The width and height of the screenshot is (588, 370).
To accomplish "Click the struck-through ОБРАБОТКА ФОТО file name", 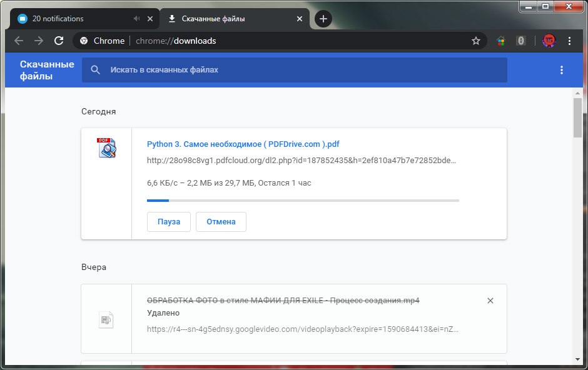I will coord(283,301).
